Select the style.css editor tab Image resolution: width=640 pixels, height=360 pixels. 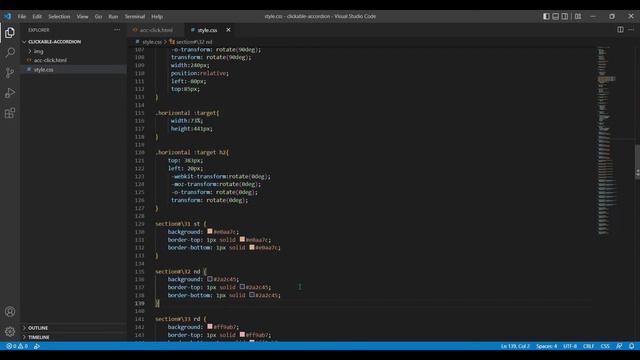(x=207, y=30)
